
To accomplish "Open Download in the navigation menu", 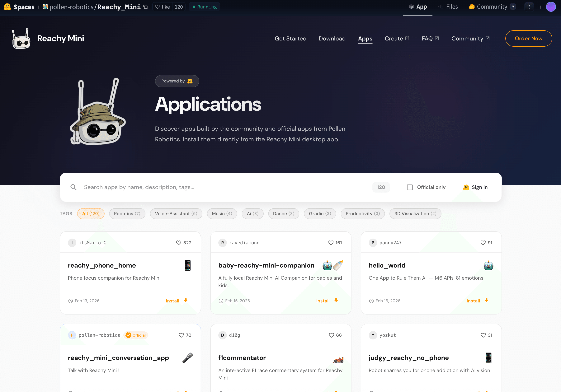I will tap(332, 39).
